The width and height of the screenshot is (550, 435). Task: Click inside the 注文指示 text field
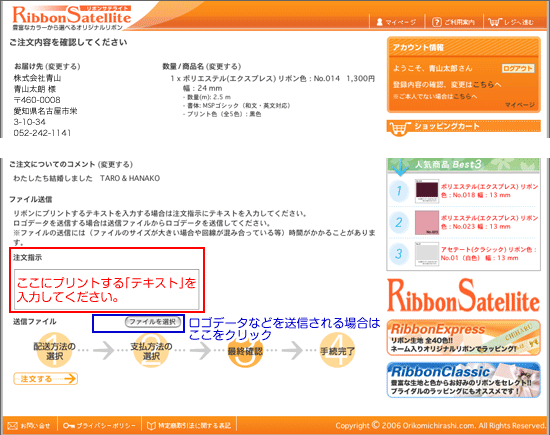pos(106,289)
